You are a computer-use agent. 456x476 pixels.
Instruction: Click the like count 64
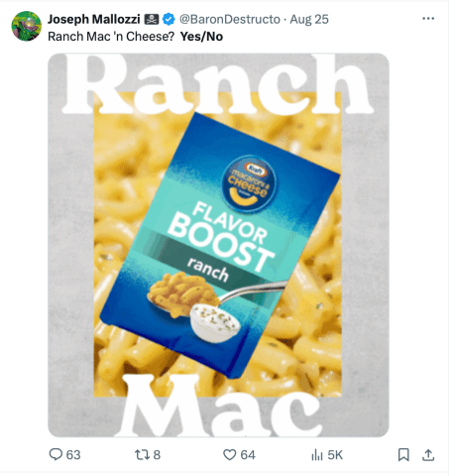click(248, 455)
